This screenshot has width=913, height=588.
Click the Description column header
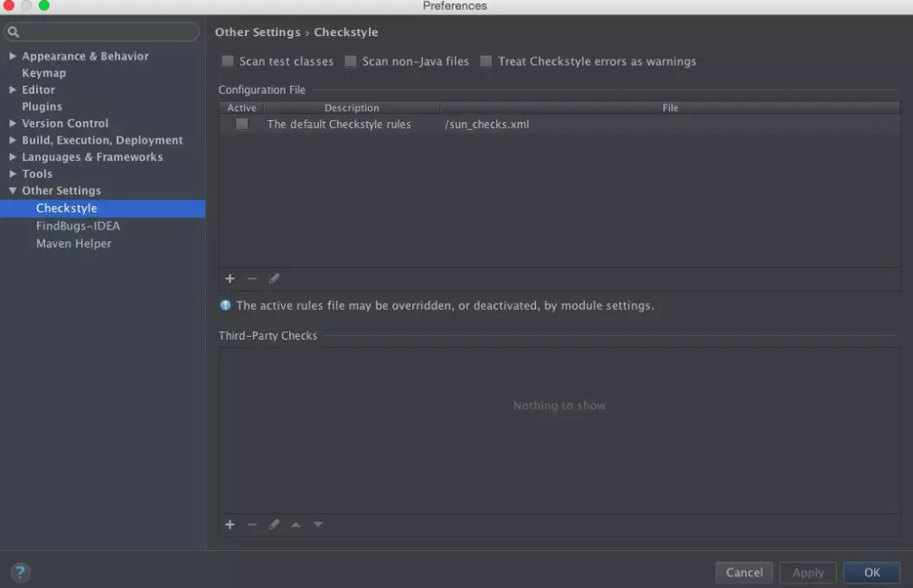[352, 107]
